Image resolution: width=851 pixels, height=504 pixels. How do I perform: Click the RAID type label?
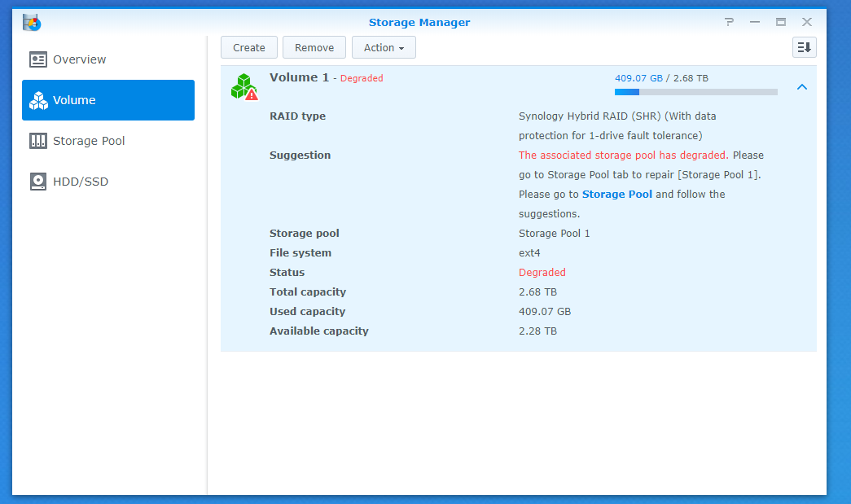point(297,116)
